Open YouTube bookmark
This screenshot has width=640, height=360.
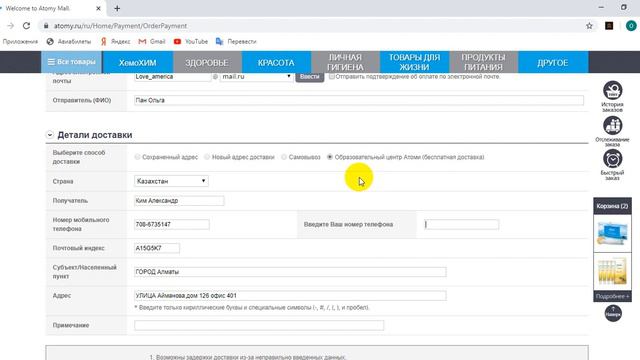(x=191, y=42)
